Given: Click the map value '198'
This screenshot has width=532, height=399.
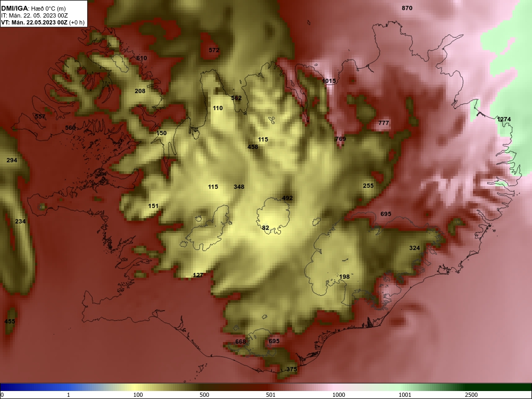Looking at the screenshot, I should 344,277.
